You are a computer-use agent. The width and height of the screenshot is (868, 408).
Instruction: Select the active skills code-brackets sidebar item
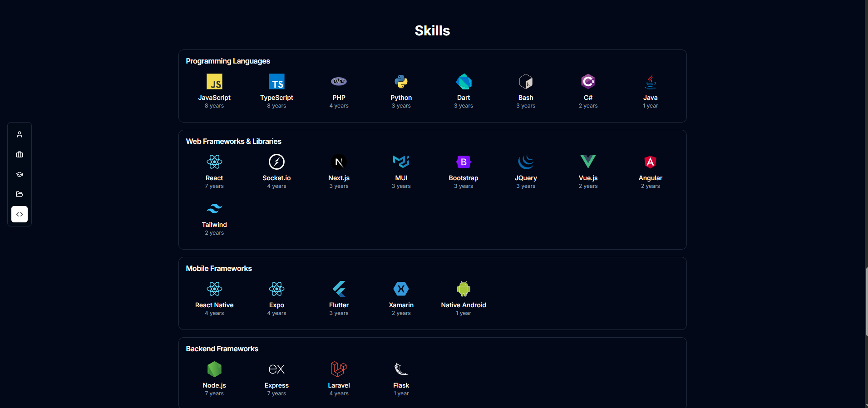tap(20, 214)
